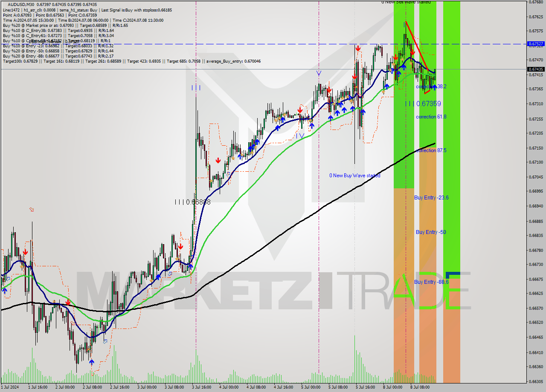546x392 pixels.
Task: Click the '3 Jul 16:00' time axis label
Action: click(x=201, y=387)
